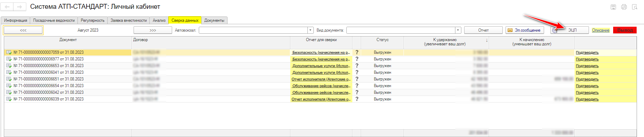644x137 pixels.
Task: Expand the Автовокзал dropdown list
Action: point(310,30)
